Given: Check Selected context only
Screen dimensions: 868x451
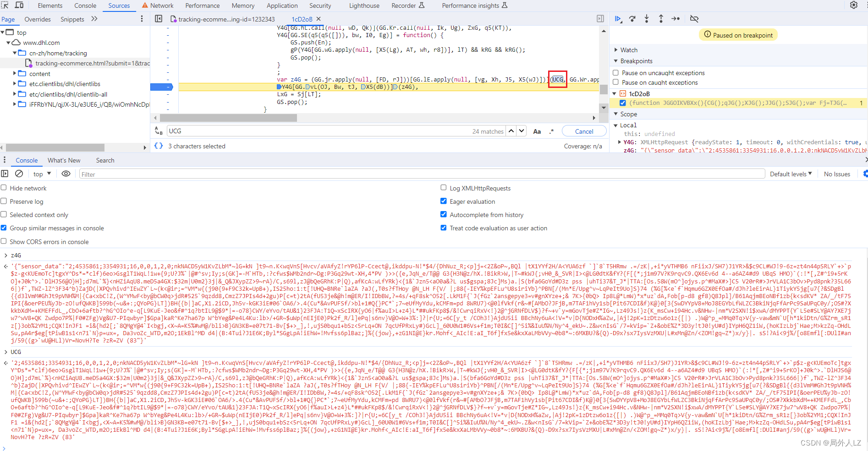Looking at the screenshot, I should coord(4,214).
